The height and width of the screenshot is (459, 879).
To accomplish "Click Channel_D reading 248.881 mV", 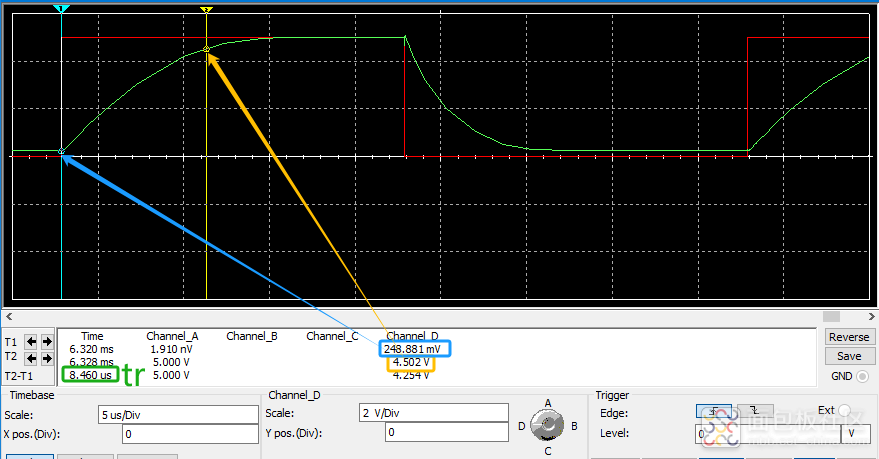I will click(x=412, y=349).
